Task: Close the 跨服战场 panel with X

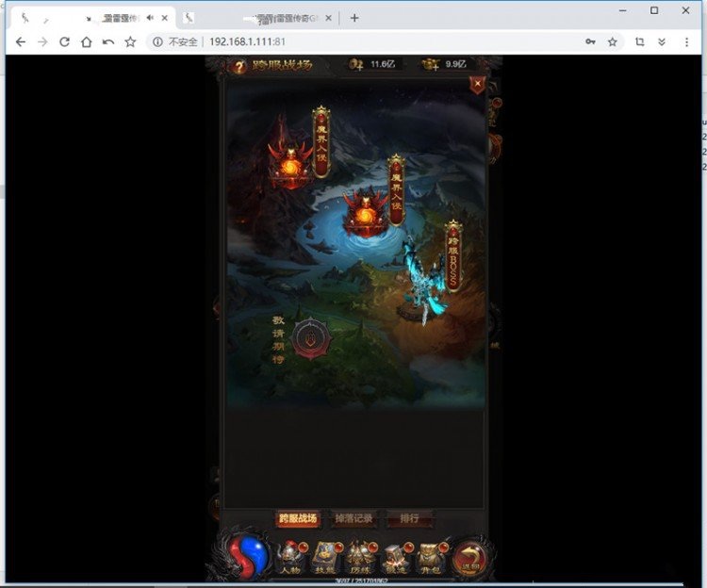Action: point(478,84)
